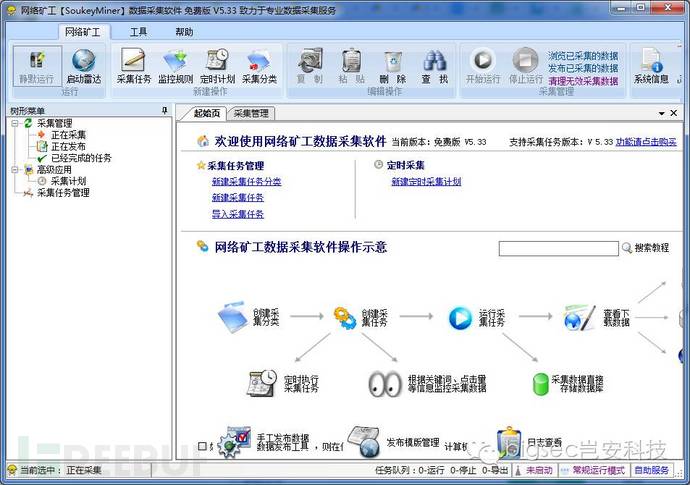Click 新建定时采集计划 link
Image resolution: width=690 pixels, height=485 pixels.
click(x=426, y=181)
